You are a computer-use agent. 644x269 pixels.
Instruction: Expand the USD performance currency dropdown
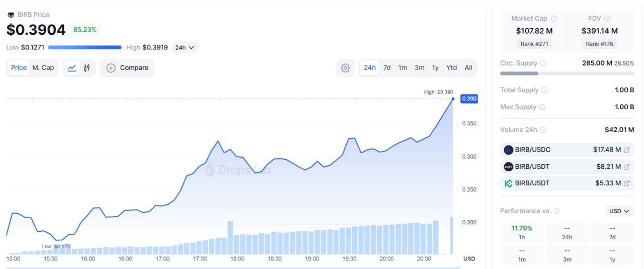point(619,211)
